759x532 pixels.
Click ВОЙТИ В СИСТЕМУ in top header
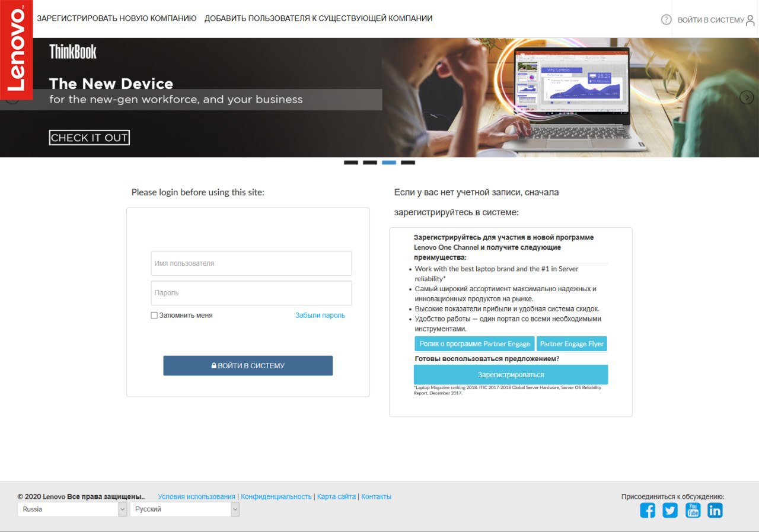710,20
